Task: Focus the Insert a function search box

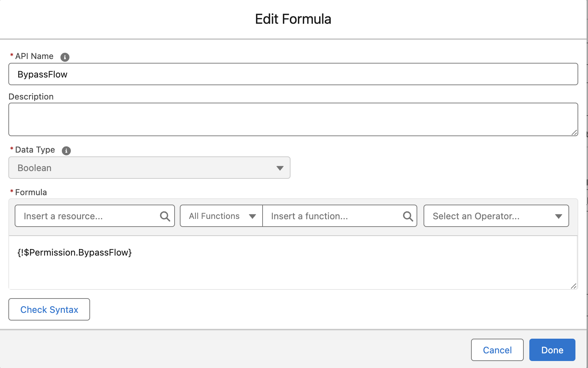Action: [x=334, y=216]
